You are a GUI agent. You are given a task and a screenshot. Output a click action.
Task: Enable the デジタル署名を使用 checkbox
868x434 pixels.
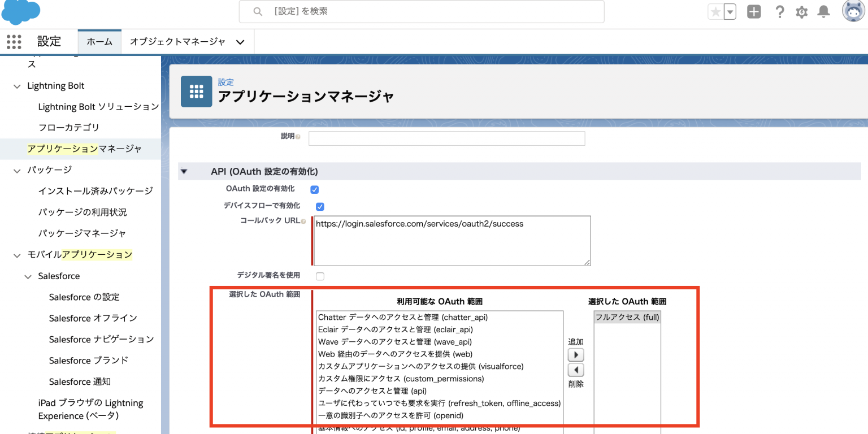(320, 276)
